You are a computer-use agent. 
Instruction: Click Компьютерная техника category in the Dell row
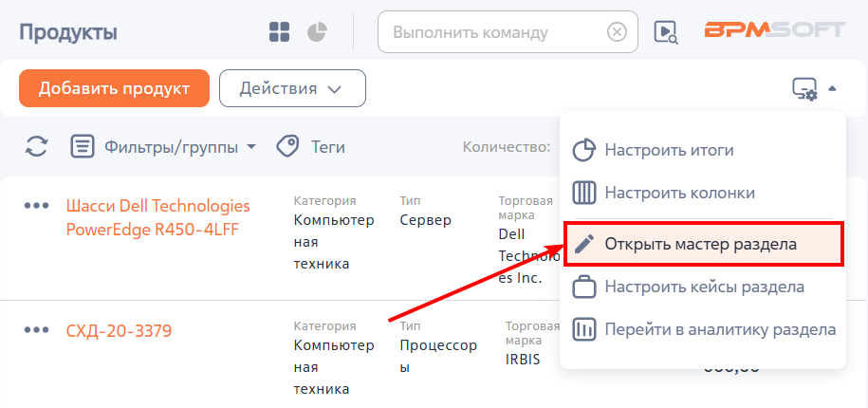tap(334, 242)
